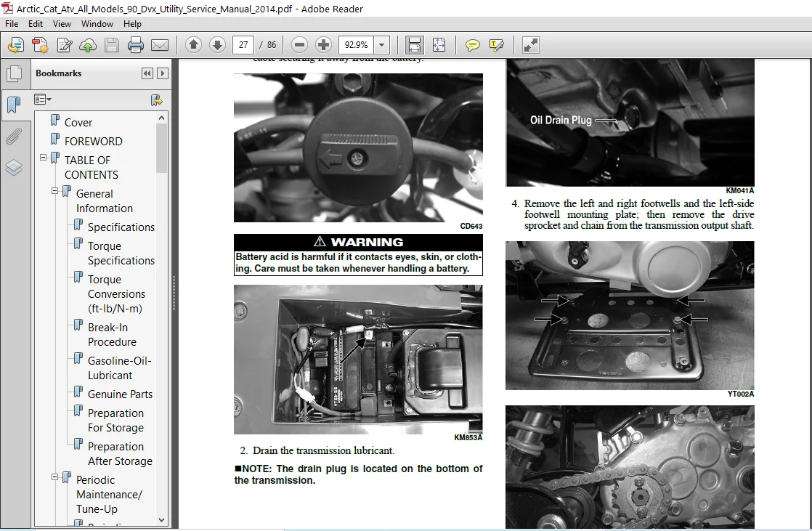
Task: Zoom out with the minus button
Action: point(299,45)
